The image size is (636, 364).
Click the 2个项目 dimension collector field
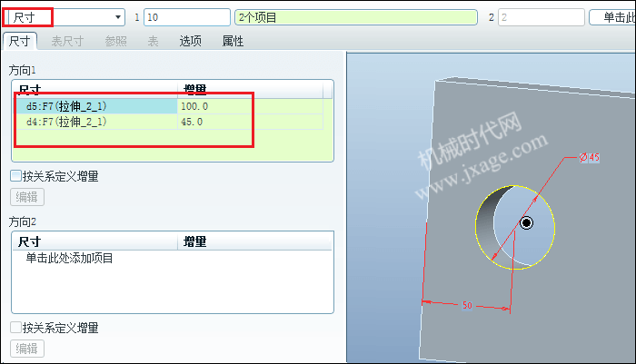pyautogui.click(x=356, y=17)
